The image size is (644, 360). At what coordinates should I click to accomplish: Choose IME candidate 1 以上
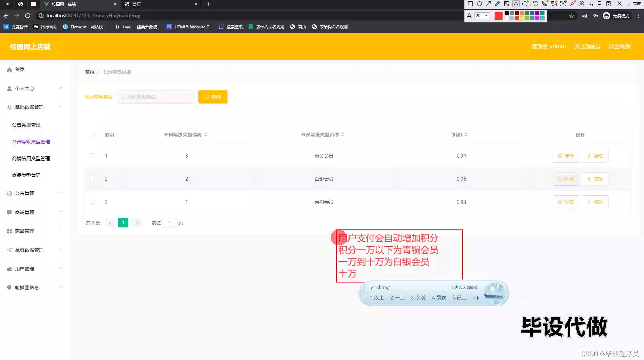click(x=377, y=298)
